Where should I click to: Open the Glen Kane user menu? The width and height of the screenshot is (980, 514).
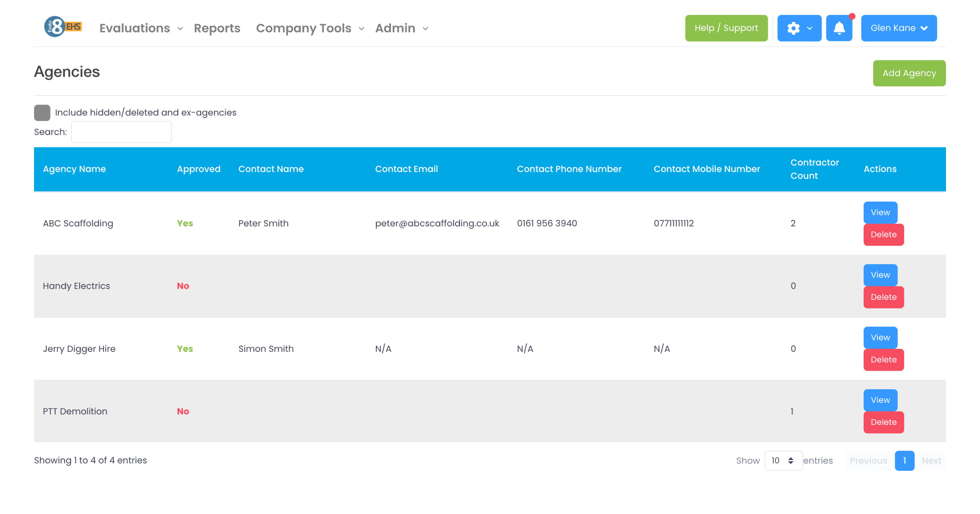coord(898,28)
